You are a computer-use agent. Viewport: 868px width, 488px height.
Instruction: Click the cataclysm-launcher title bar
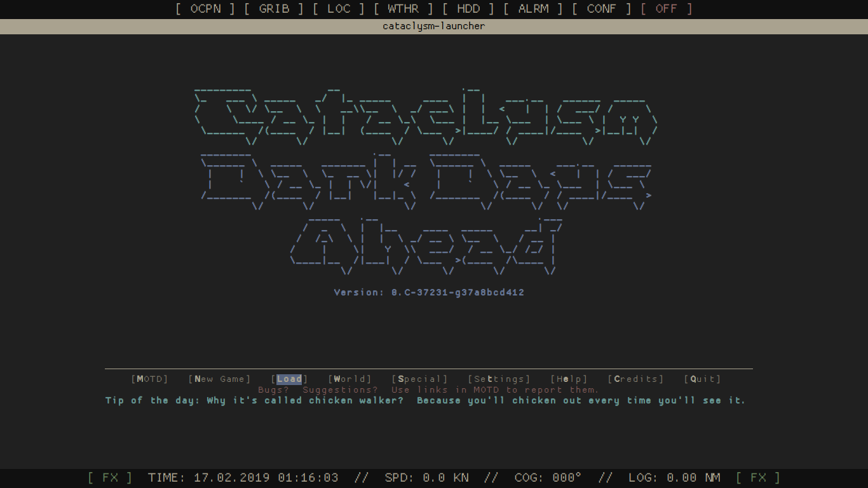434,26
